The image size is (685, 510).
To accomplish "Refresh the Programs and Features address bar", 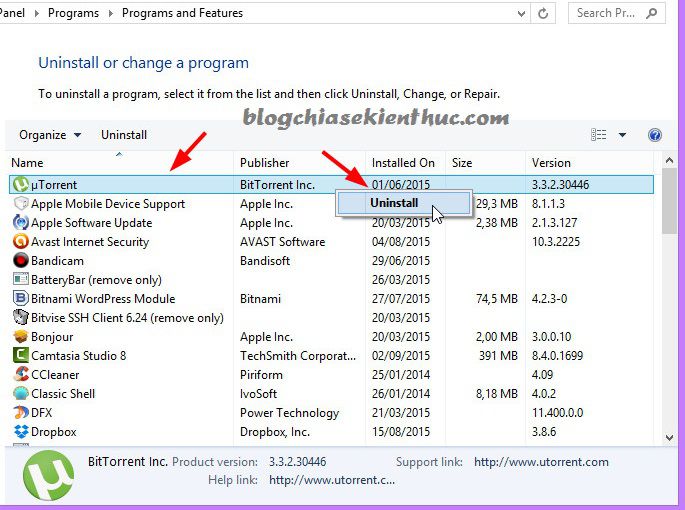I will 543,14.
